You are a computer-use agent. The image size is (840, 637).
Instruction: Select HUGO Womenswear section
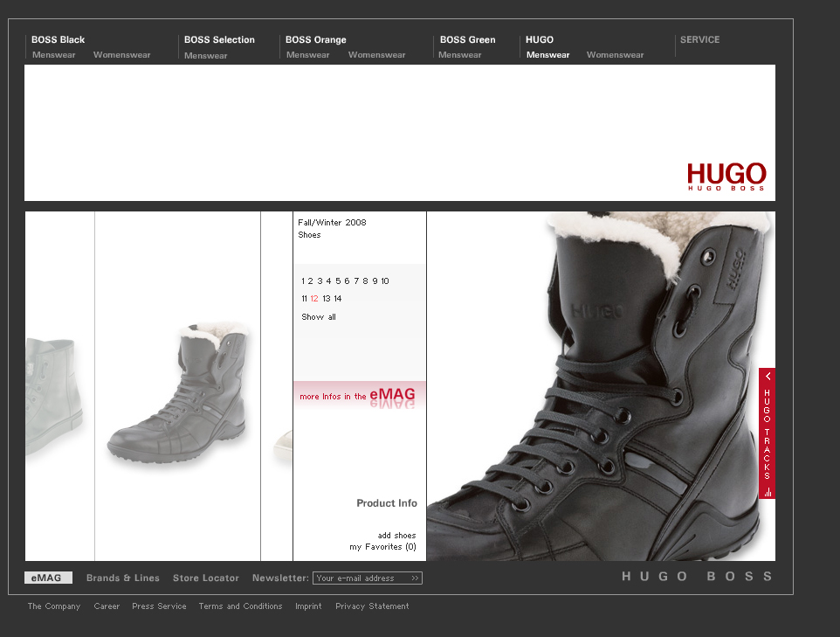(x=615, y=55)
